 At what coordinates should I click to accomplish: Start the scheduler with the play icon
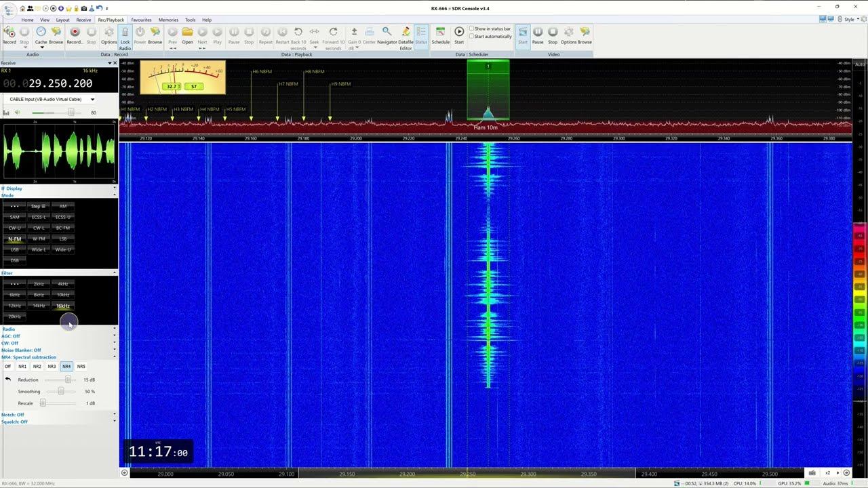click(x=459, y=32)
